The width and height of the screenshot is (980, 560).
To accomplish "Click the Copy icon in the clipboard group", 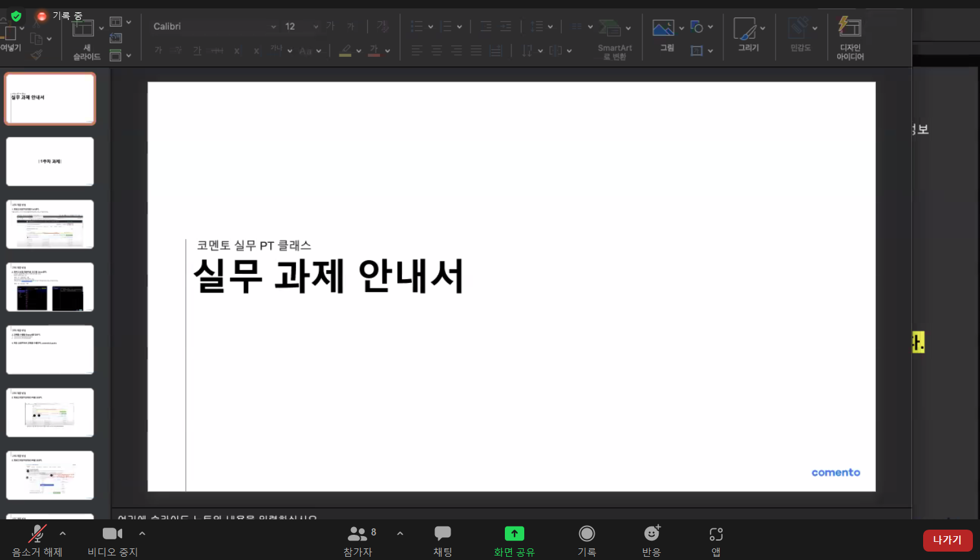I will coord(36,39).
